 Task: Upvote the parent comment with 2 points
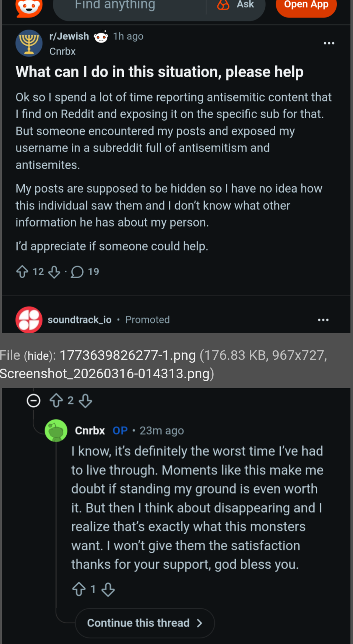click(x=56, y=400)
